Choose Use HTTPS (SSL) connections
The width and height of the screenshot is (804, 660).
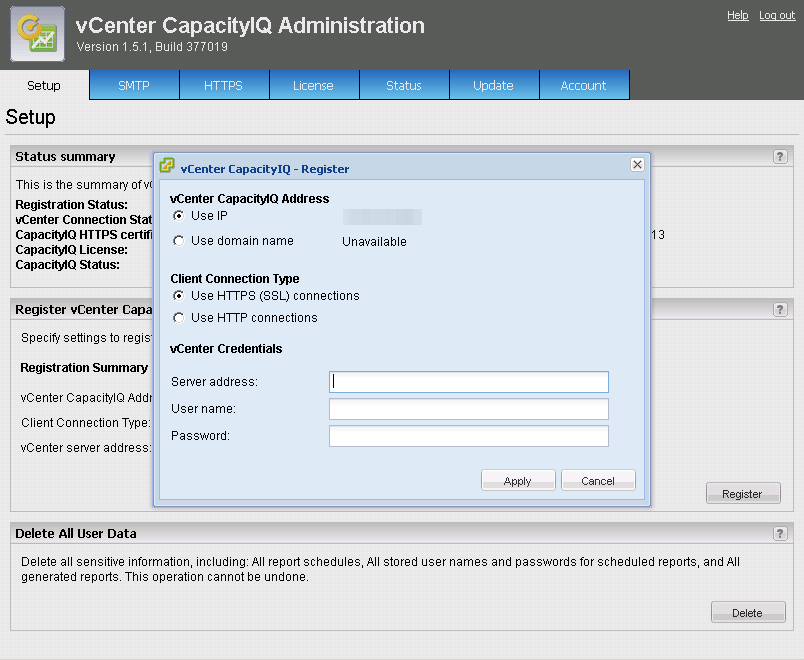tap(178, 296)
